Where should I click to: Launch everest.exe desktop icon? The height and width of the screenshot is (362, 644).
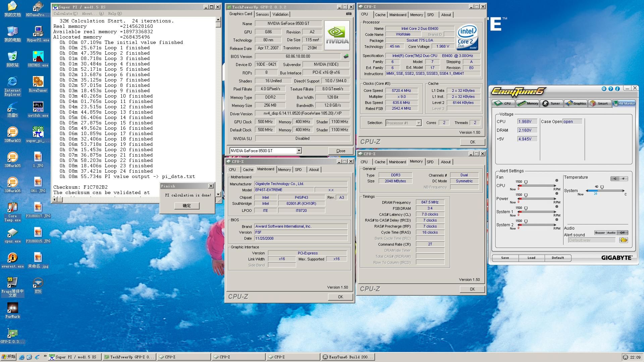pyautogui.click(x=12, y=260)
